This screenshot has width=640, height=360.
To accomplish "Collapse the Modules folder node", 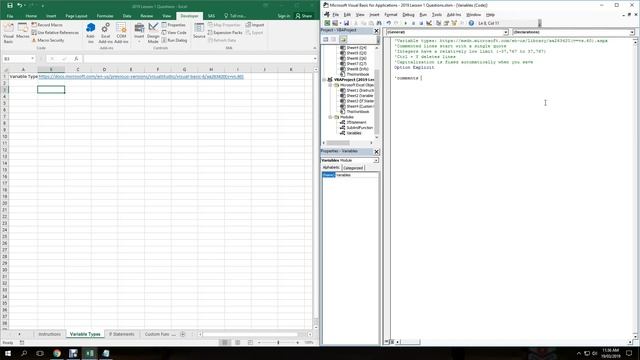I will (330, 117).
